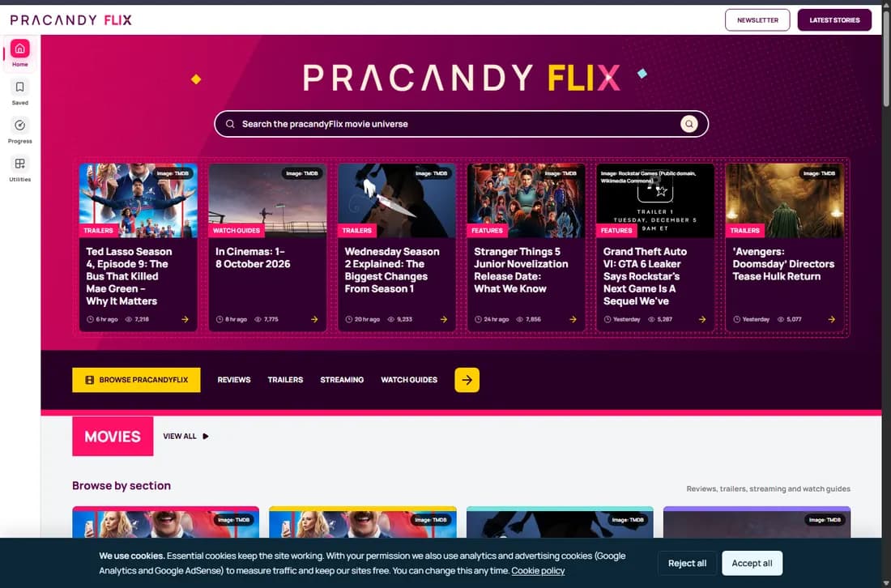Image resolution: width=891 pixels, height=588 pixels.
Task: Open Avengers Doomsday Directors Tease title
Action: 783,263
